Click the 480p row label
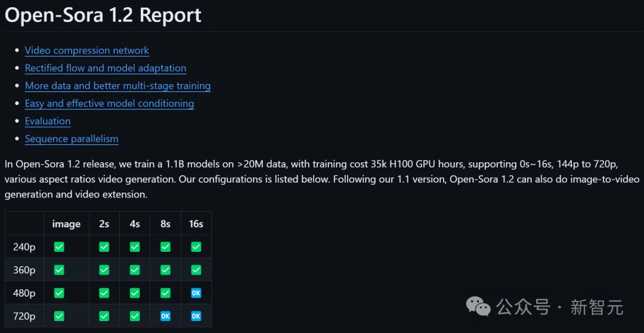The image size is (644, 333). point(24,293)
